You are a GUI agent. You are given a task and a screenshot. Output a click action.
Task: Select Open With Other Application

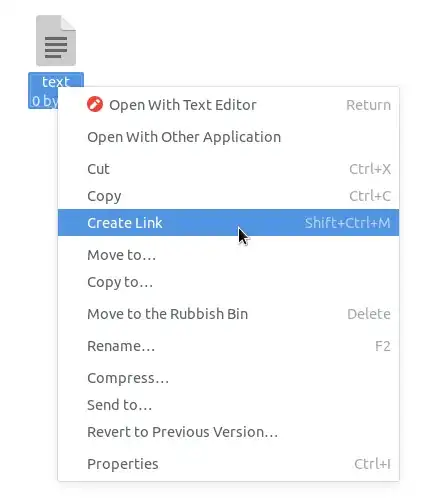(228, 137)
